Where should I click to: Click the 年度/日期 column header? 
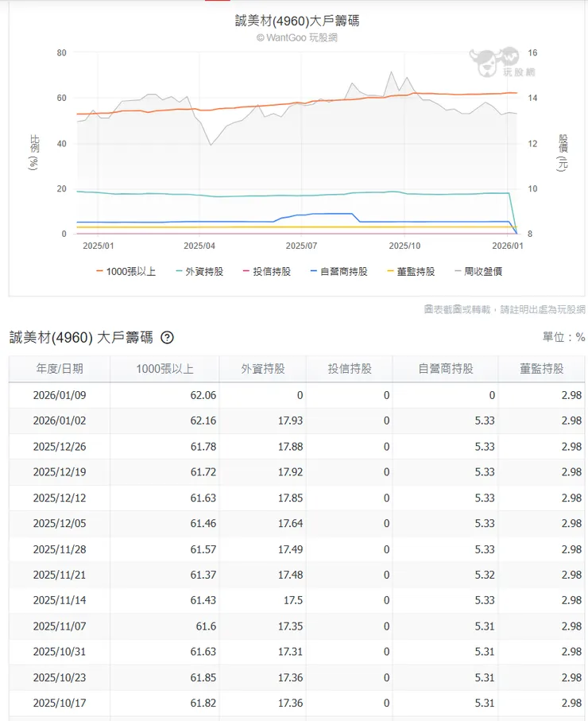click(60, 369)
